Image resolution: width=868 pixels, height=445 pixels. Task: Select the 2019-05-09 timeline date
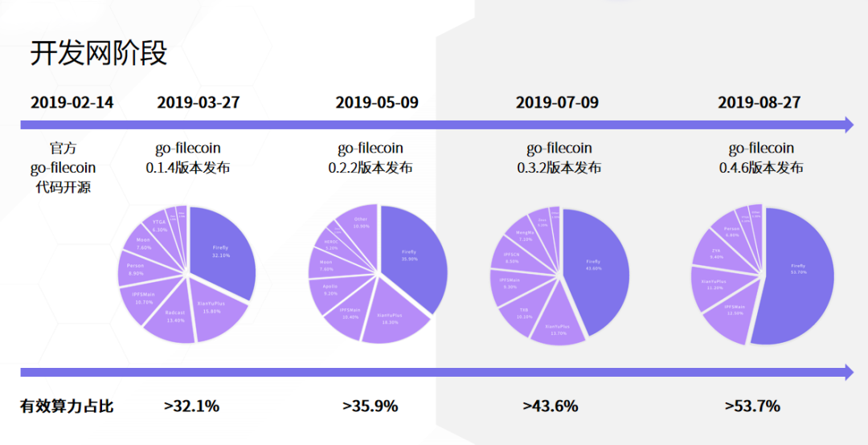(x=377, y=103)
